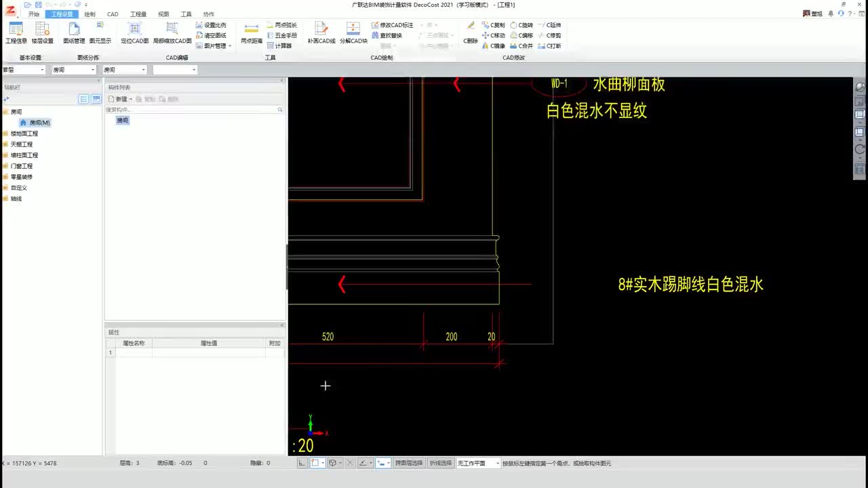Select 房间 item in component list

point(122,121)
